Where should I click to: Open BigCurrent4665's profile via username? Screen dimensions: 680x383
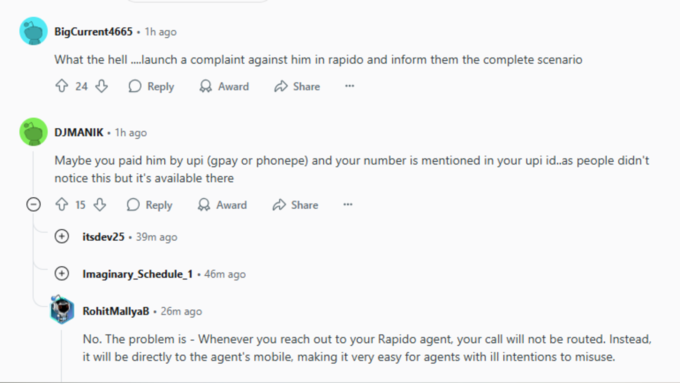click(x=93, y=32)
